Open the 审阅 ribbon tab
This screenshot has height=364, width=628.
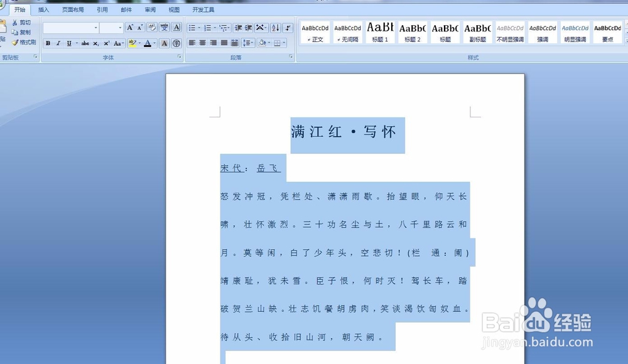149,9
